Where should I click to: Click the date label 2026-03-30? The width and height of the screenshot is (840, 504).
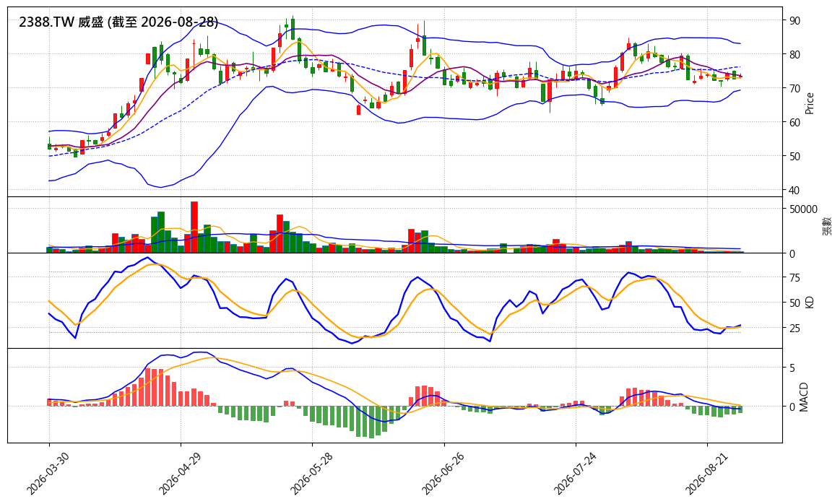(47, 473)
